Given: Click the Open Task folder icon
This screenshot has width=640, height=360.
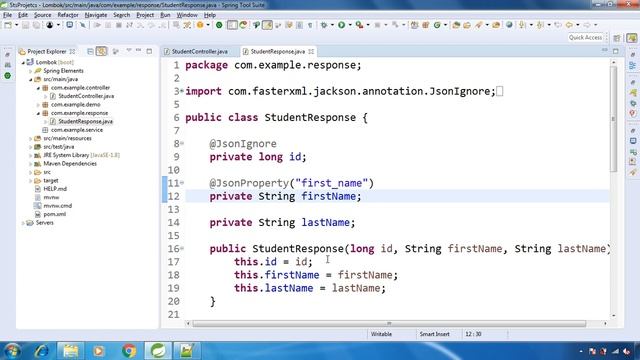Looking at the screenshot, I should click(467, 25).
